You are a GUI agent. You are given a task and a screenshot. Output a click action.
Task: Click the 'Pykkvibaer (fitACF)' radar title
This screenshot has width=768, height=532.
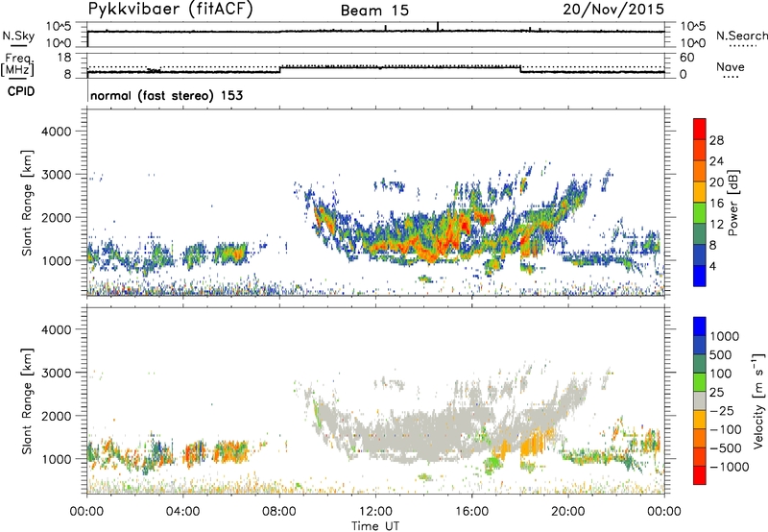pyautogui.click(x=170, y=10)
